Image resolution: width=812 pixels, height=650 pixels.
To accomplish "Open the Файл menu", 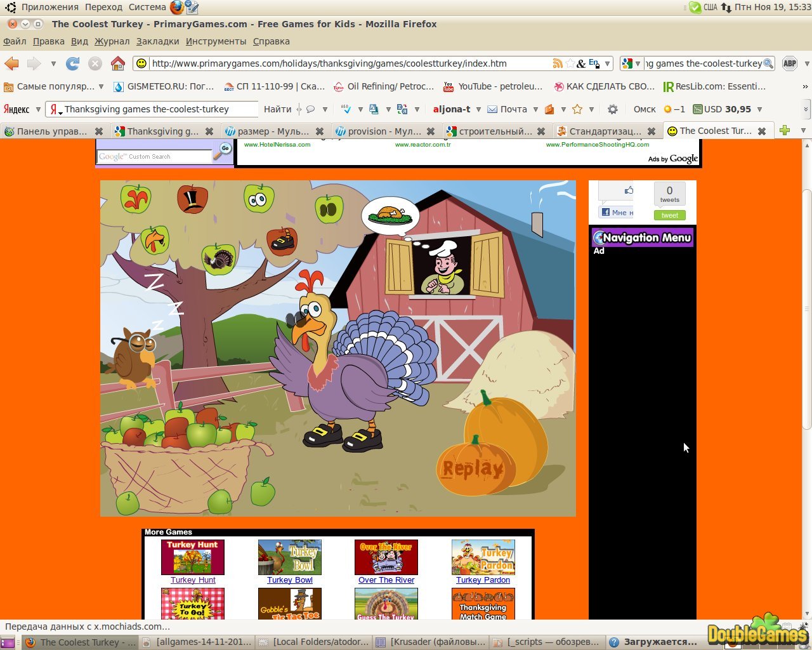I will click(x=15, y=41).
